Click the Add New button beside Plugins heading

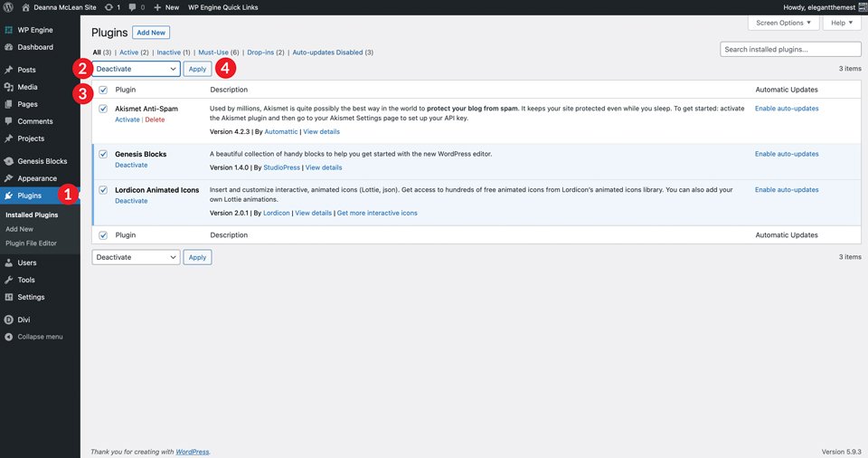151,33
